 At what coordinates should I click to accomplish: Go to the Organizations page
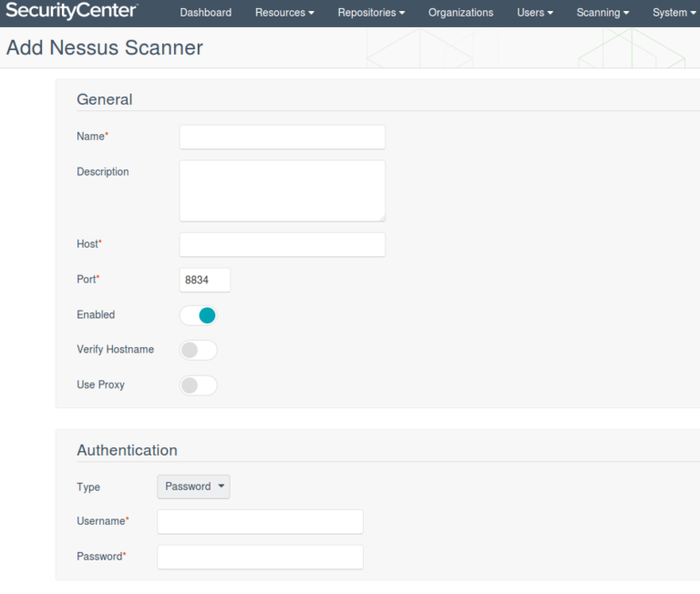[460, 13]
